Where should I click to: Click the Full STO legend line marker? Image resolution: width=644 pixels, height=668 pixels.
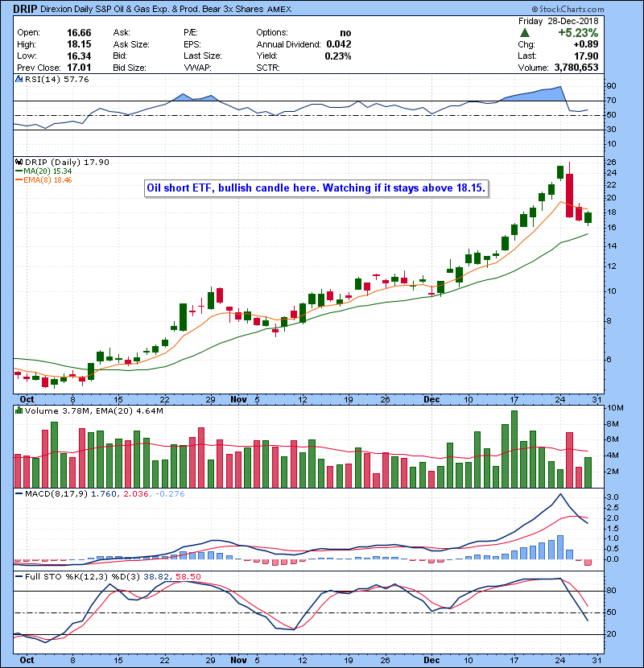click(19, 577)
